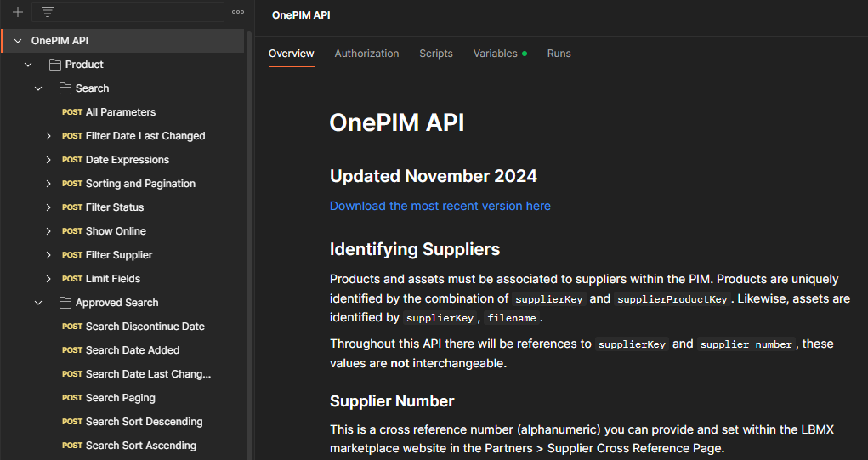This screenshot has width=868, height=460.
Task: Open Search Sort Descending request
Action: (132, 422)
